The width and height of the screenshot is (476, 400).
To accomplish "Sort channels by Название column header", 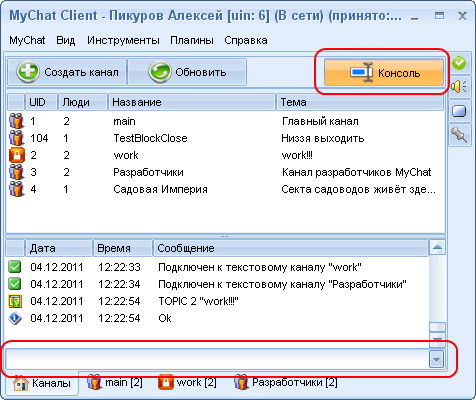I will [192, 102].
